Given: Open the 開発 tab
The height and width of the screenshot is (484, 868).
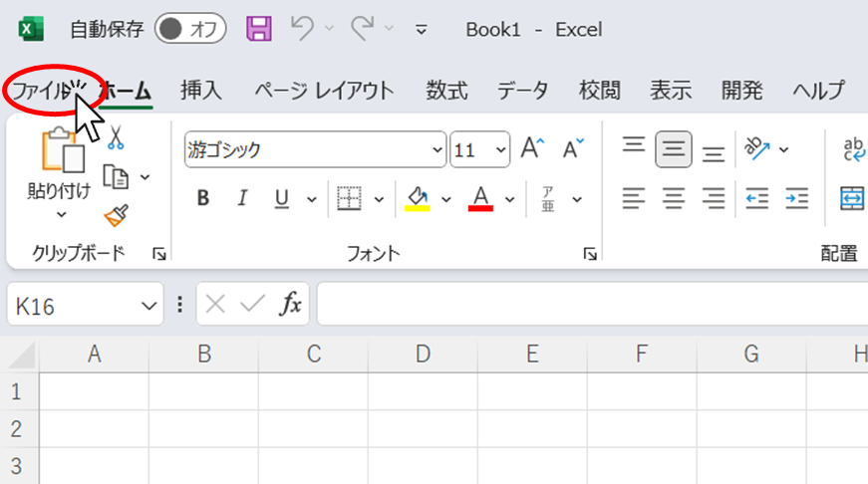Looking at the screenshot, I should tap(741, 91).
